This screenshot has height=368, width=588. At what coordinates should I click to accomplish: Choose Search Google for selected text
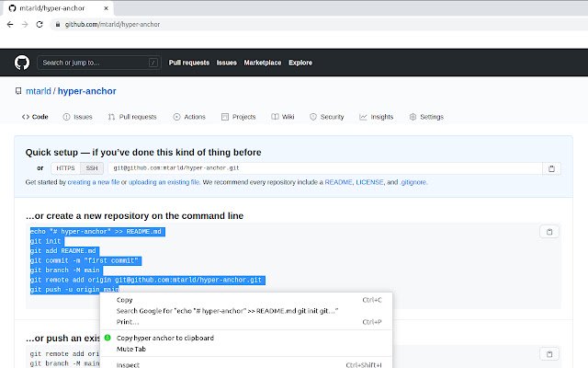coord(246,311)
